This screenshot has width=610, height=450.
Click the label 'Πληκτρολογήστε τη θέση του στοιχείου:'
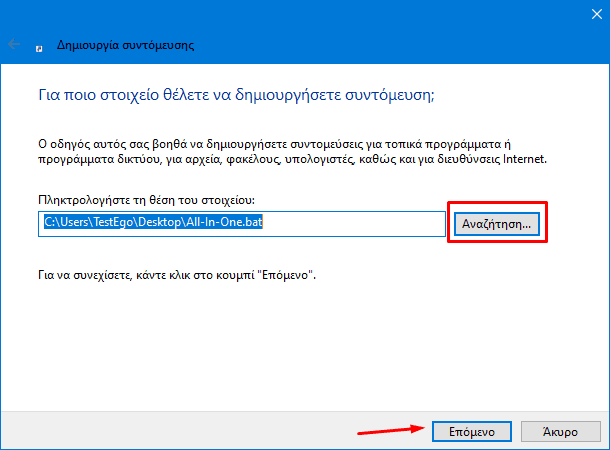(146, 200)
